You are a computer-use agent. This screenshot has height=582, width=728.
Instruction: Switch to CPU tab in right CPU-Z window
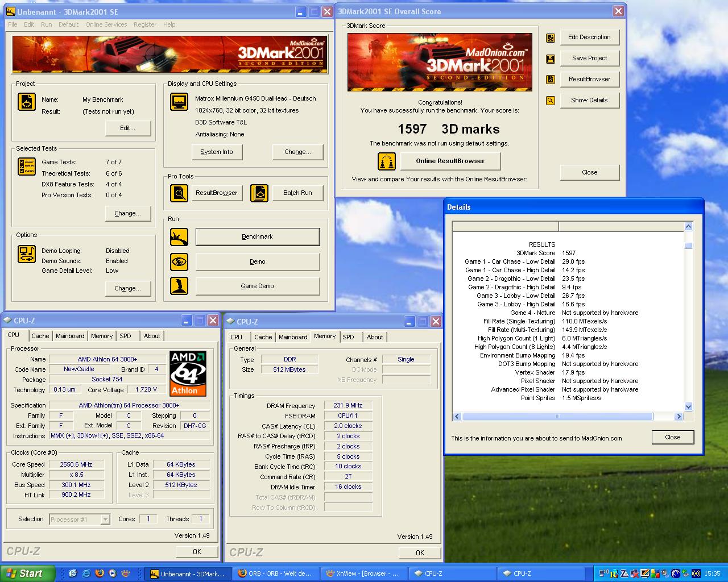pyautogui.click(x=237, y=337)
